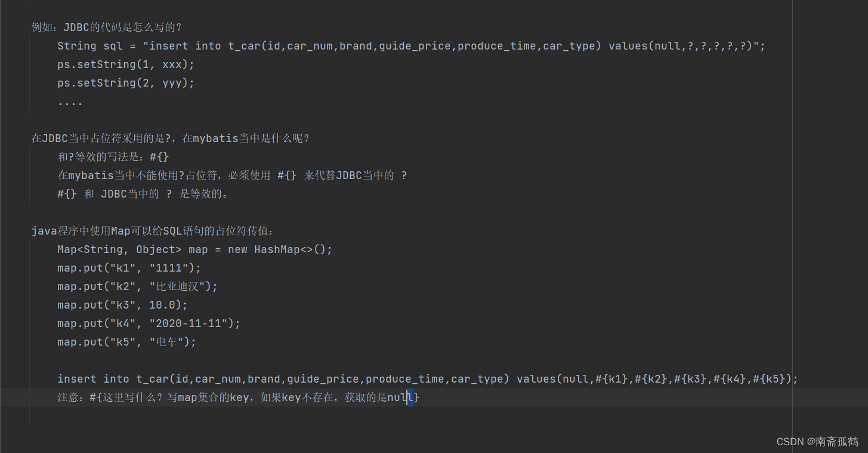Click the map.put "k1" line
868x453 pixels.
pyautogui.click(x=129, y=268)
